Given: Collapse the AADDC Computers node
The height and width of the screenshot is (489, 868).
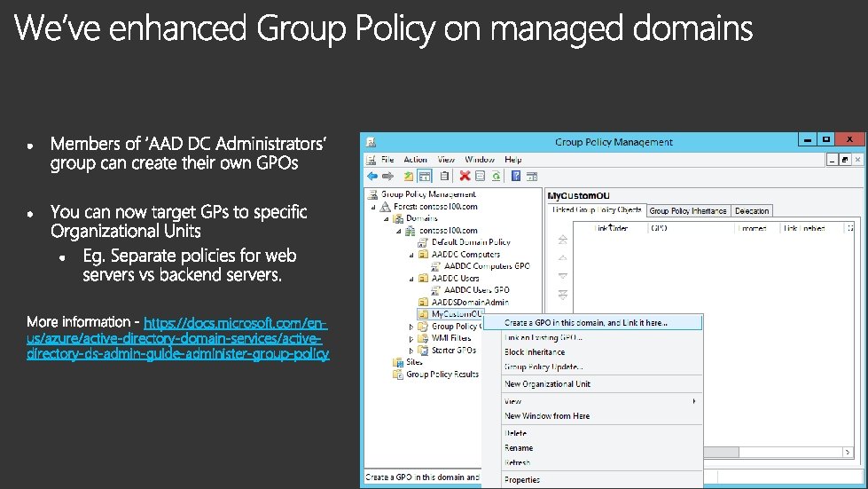Looking at the screenshot, I should point(411,256).
